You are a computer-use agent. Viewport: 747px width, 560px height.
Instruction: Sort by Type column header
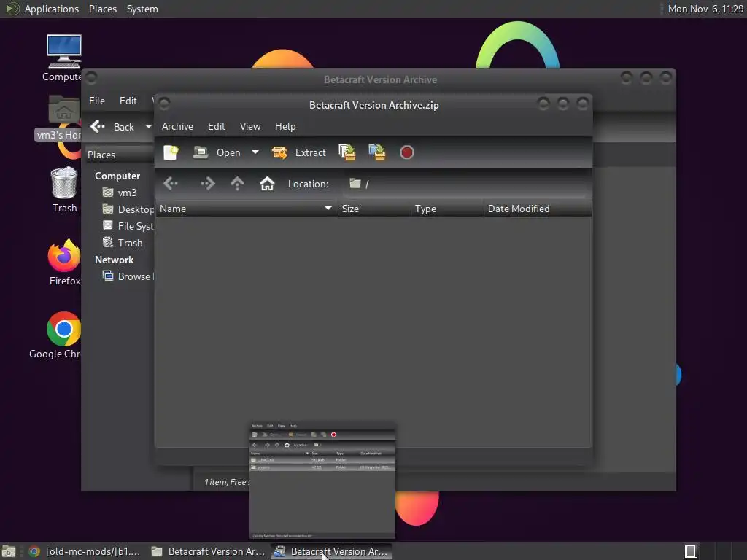447,209
